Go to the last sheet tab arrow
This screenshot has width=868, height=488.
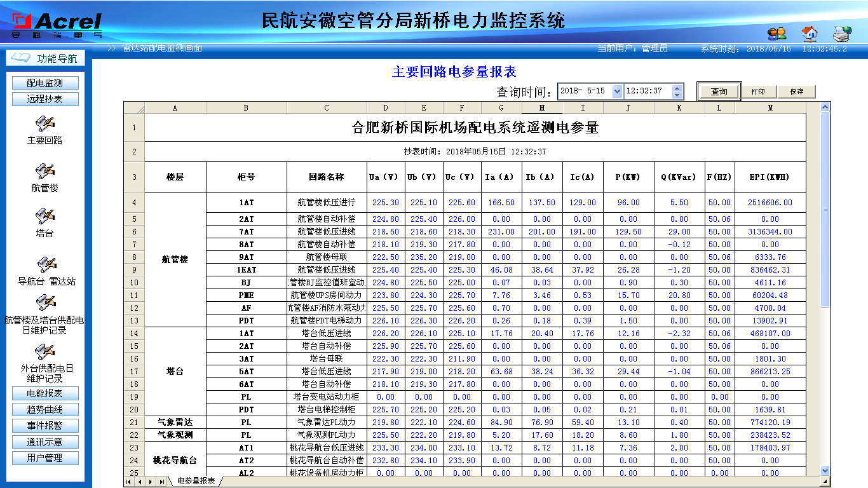pos(162,482)
